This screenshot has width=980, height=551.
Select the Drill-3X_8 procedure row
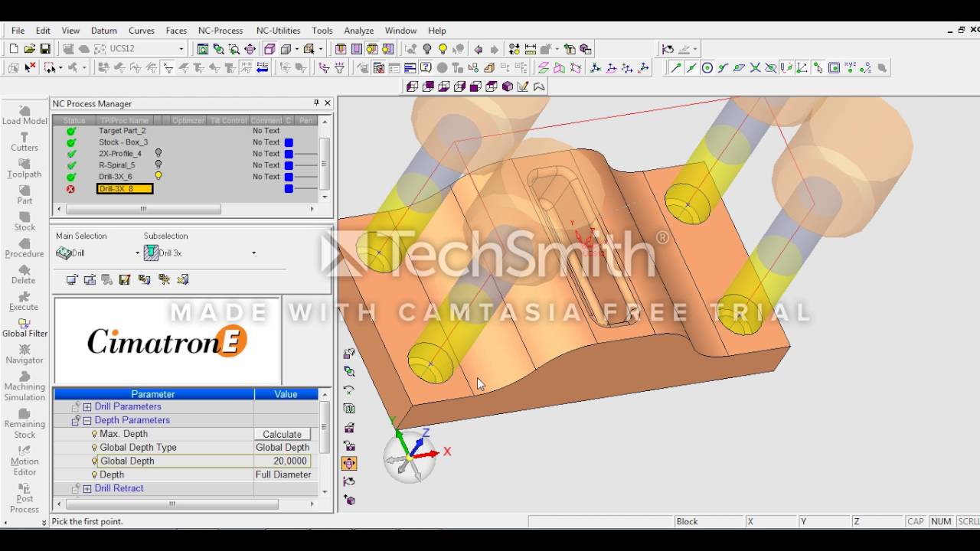pyautogui.click(x=125, y=188)
